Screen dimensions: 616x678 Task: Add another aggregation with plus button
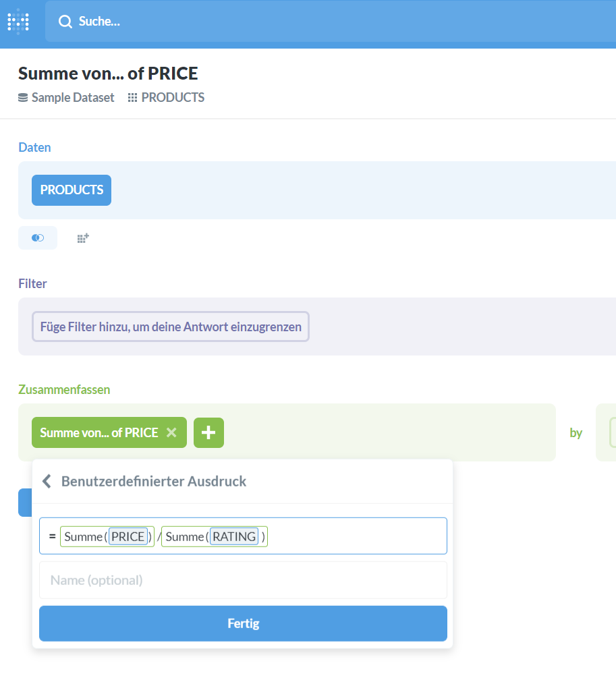click(208, 432)
